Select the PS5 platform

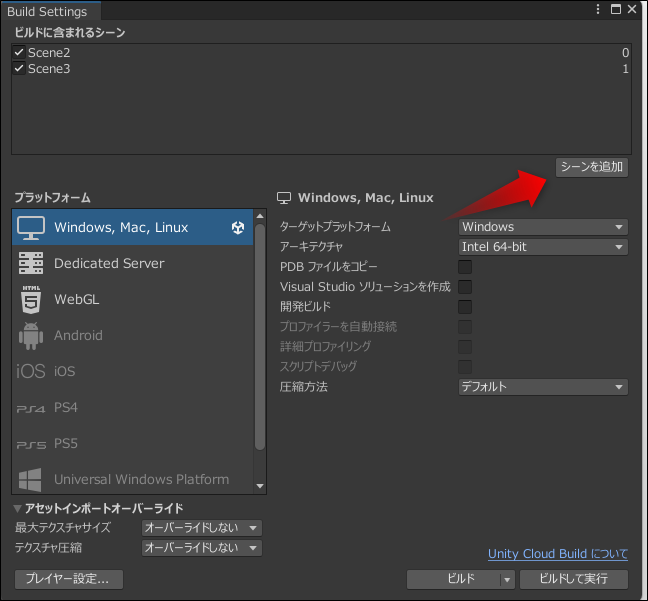click(132, 444)
